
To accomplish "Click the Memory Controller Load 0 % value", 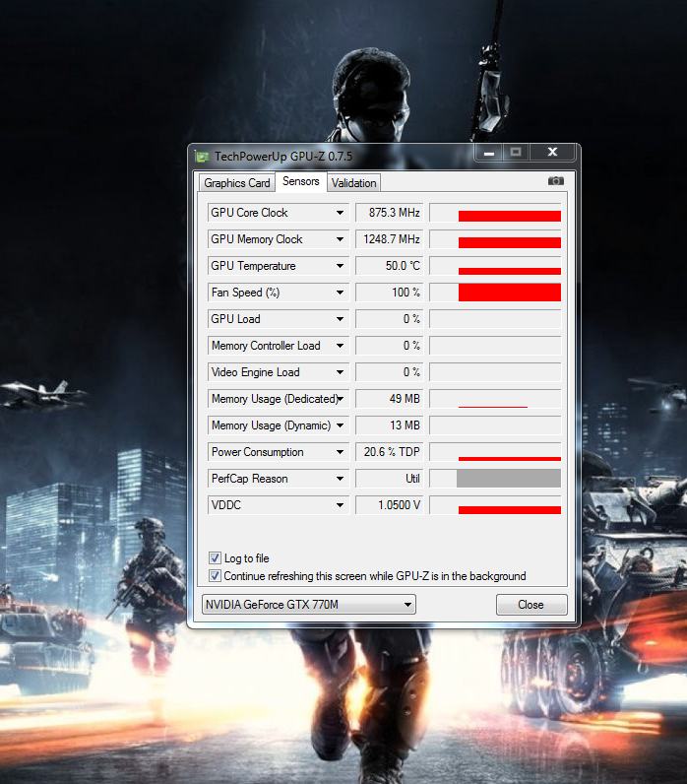I will point(390,346).
